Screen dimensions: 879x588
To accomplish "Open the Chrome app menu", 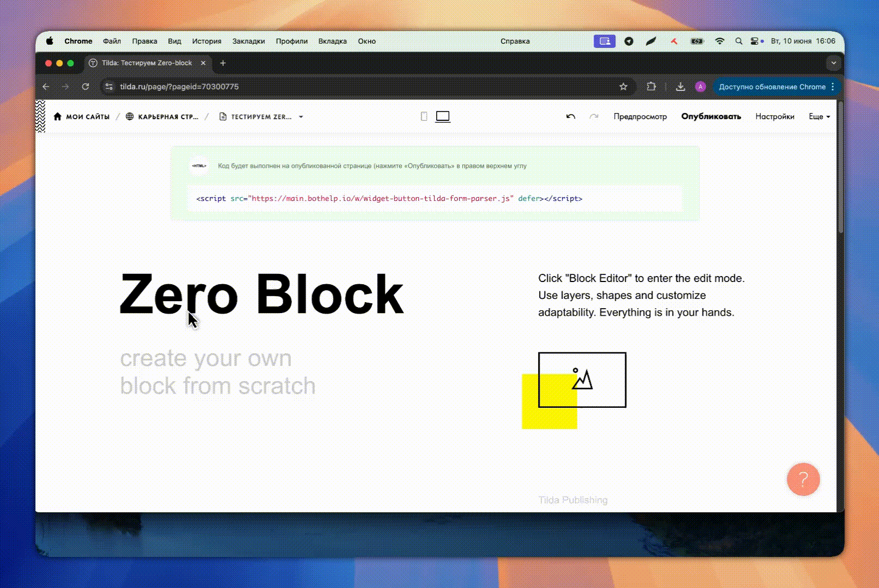I will tap(78, 41).
